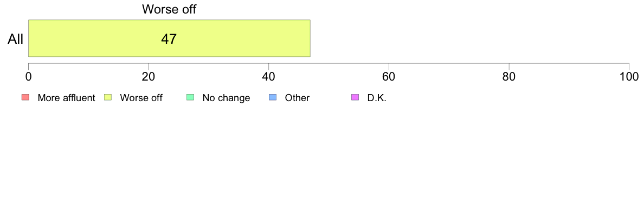Select the green No change legend swatch
644x199 pixels.
190,97
